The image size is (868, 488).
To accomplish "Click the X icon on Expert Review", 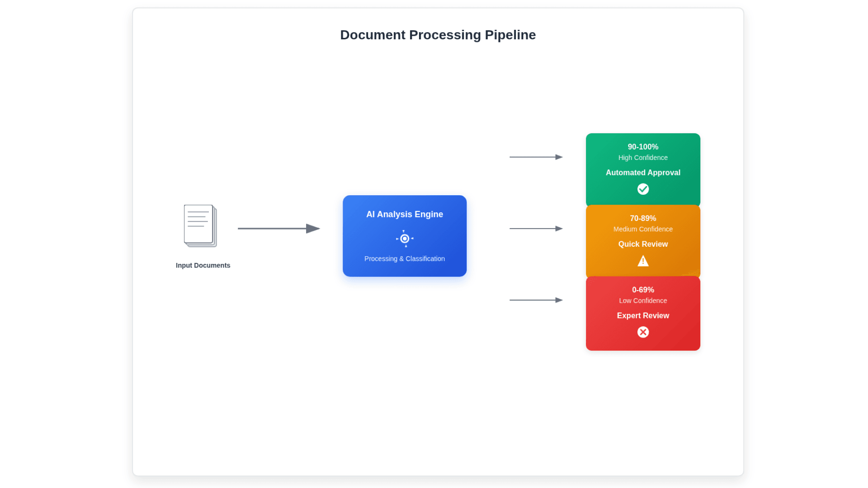I will click(643, 332).
